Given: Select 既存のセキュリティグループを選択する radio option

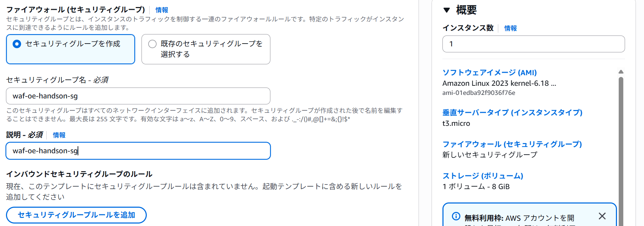Looking at the screenshot, I should [x=152, y=44].
